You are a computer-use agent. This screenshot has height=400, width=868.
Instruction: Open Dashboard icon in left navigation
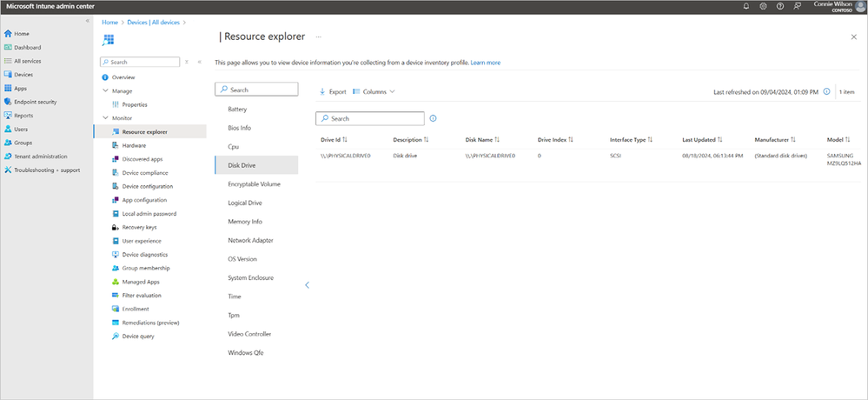click(x=8, y=48)
